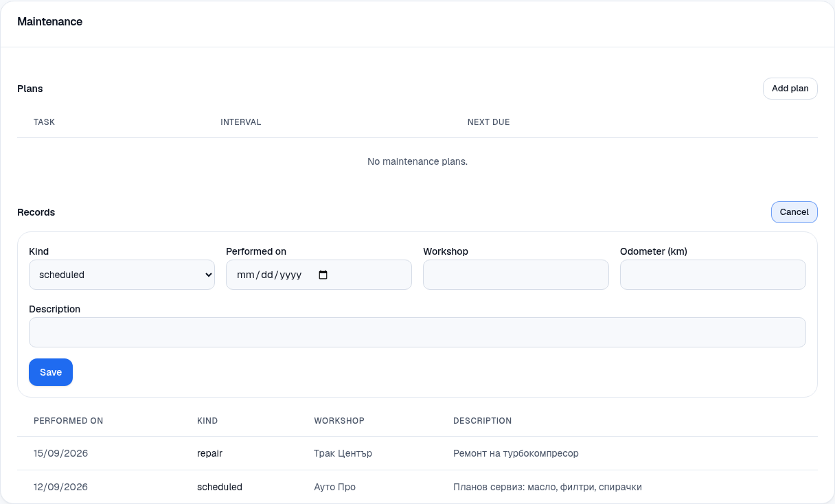
Task: Open the calendar picker in Performed on
Action: point(323,275)
